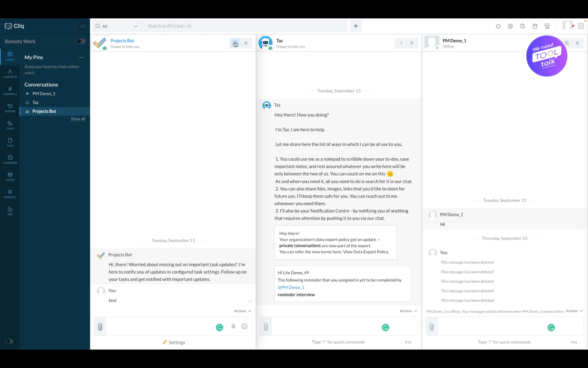Open the Widgets sidebar section
This screenshot has height=368, width=588.
[x=10, y=194]
